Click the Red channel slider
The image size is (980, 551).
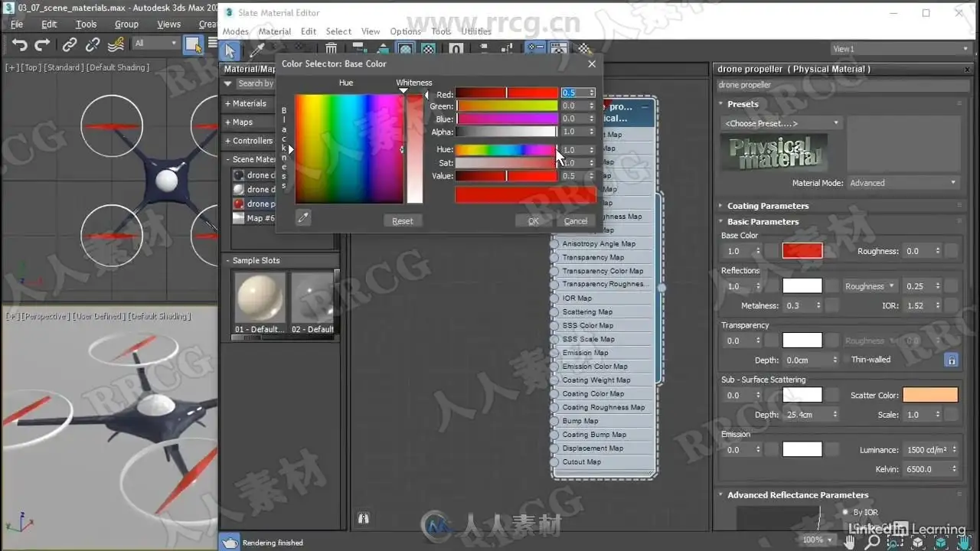tap(507, 93)
